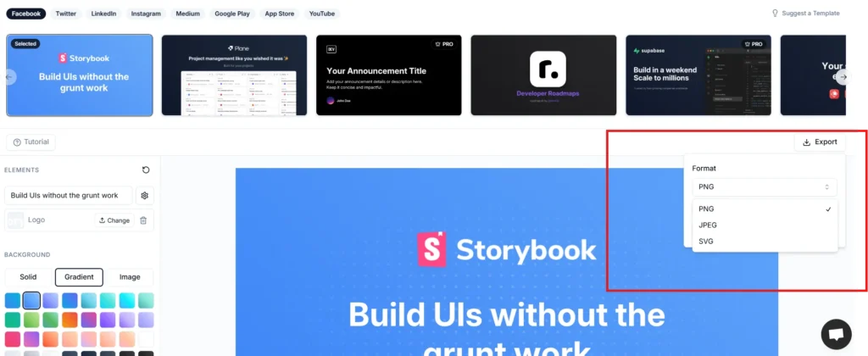
Task: Click the Export button
Action: 820,142
